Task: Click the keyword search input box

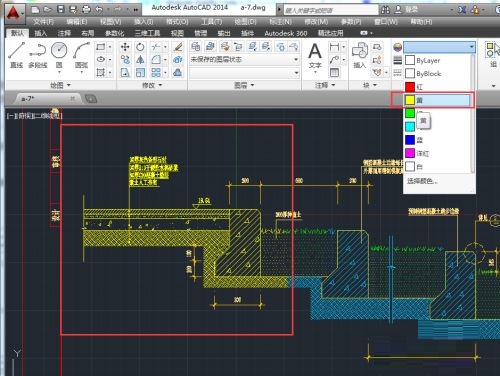Action: pyautogui.click(x=331, y=10)
